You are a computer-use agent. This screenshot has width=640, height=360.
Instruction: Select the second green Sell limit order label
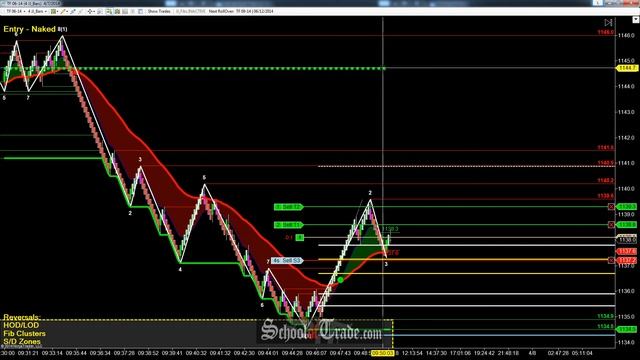point(288,225)
